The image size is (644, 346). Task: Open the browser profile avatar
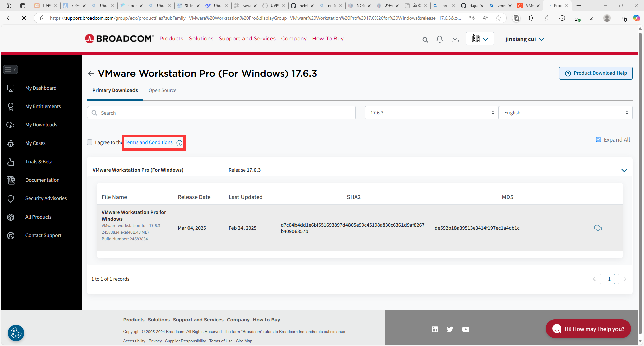point(607,18)
